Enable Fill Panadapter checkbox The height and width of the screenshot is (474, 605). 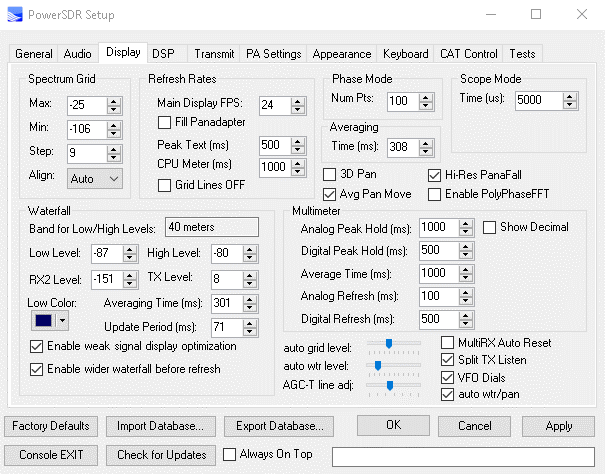[x=164, y=122]
